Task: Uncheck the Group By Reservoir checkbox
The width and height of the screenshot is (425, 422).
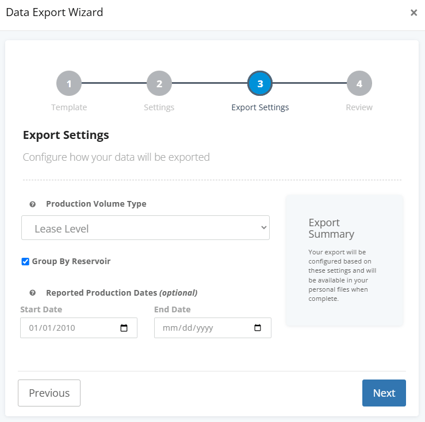Action: pyautogui.click(x=25, y=262)
